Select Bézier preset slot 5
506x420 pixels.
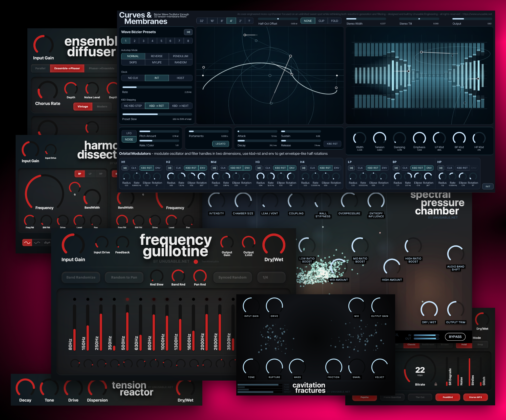click(161, 41)
